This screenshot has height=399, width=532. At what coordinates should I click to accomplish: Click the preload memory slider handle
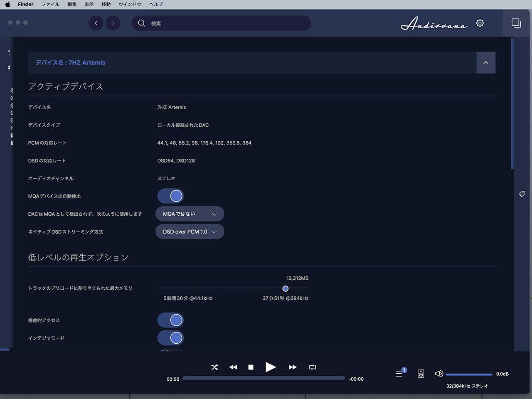click(x=286, y=288)
